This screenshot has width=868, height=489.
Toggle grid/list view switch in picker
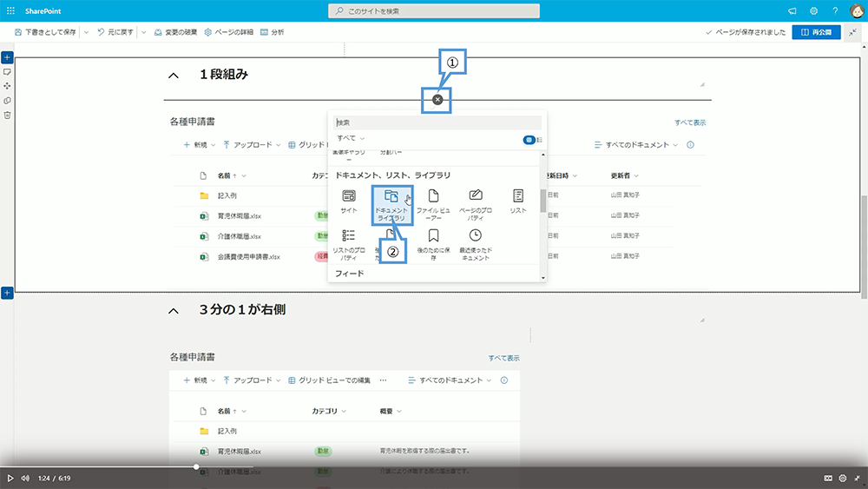(533, 140)
